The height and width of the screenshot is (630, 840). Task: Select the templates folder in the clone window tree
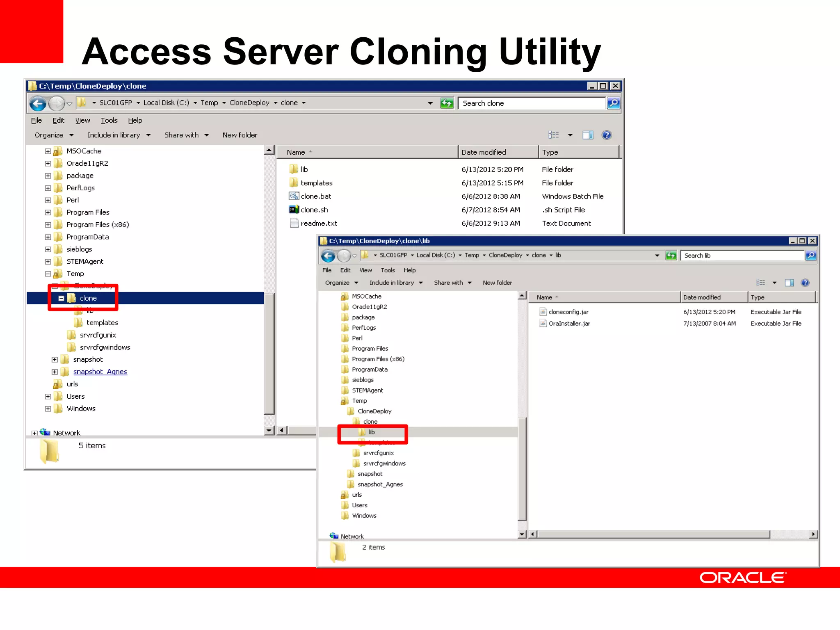[x=102, y=323]
